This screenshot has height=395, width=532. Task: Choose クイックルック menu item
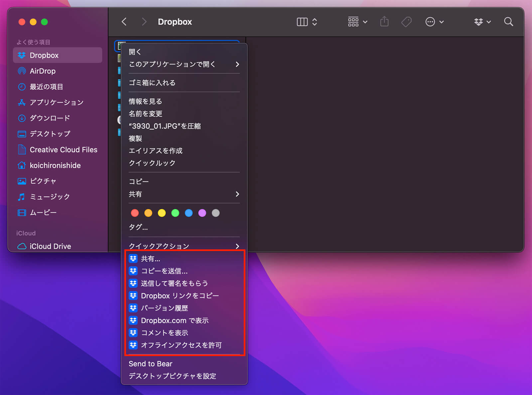pyautogui.click(x=184, y=163)
